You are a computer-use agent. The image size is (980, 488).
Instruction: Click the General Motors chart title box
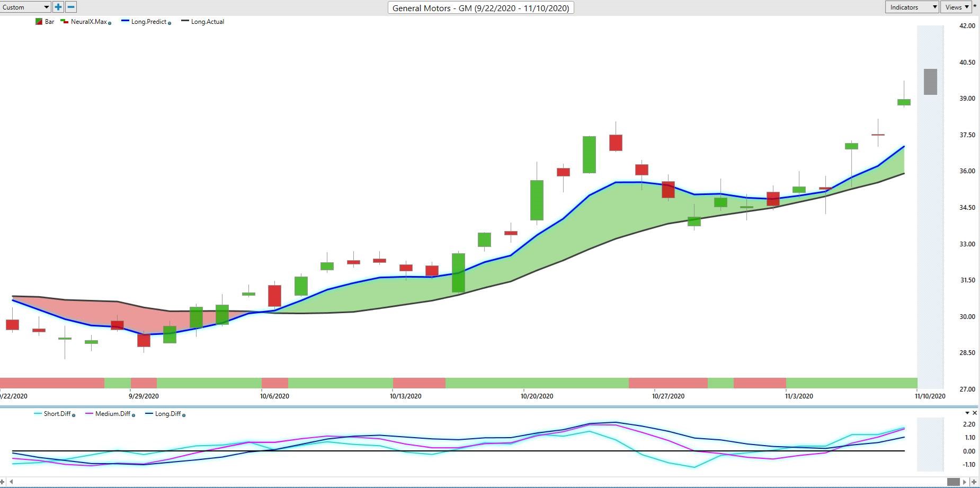tap(480, 8)
